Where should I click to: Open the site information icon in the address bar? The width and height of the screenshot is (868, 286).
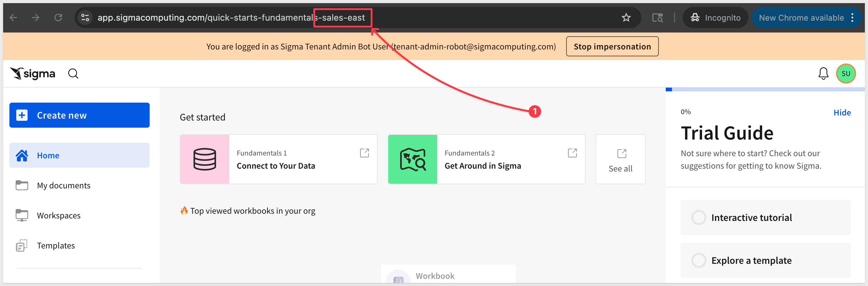pyautogui.click(x=85, y=18)
